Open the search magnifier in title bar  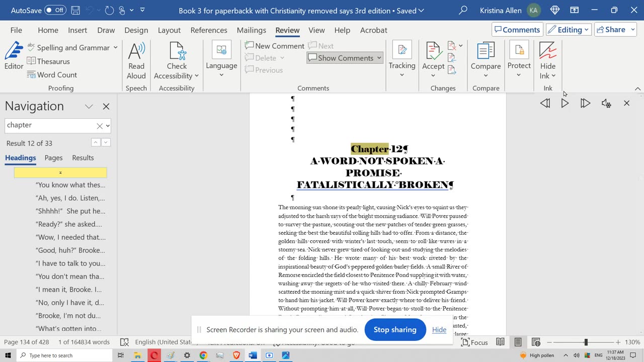point(463,10)
